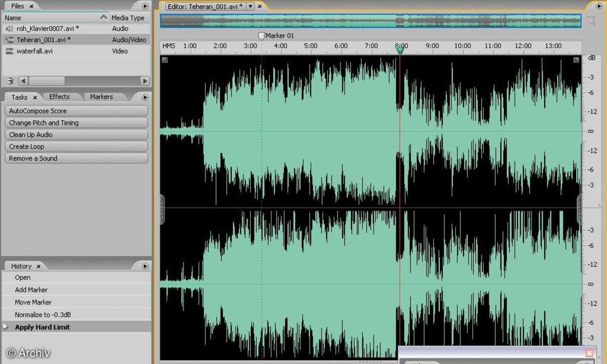This screenshot has height=364, width=607.
Task: Select the Add Marker history state
Action: pos(76,290)
